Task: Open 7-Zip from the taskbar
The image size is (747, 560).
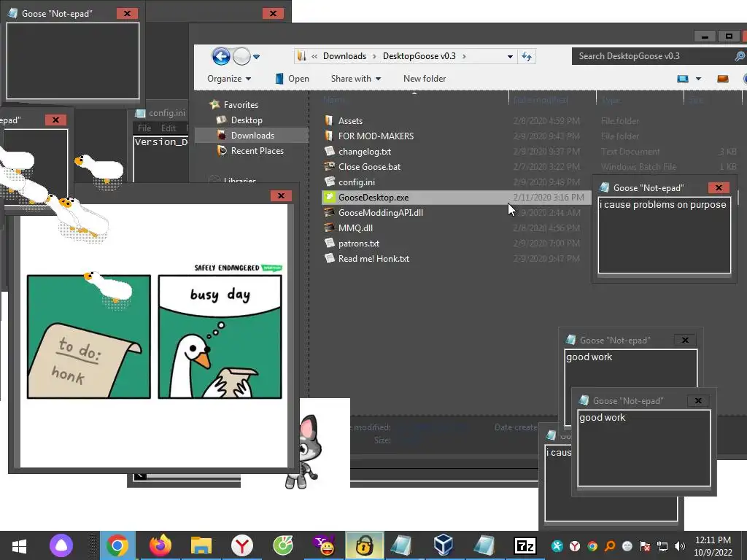Action: [525, 545]
